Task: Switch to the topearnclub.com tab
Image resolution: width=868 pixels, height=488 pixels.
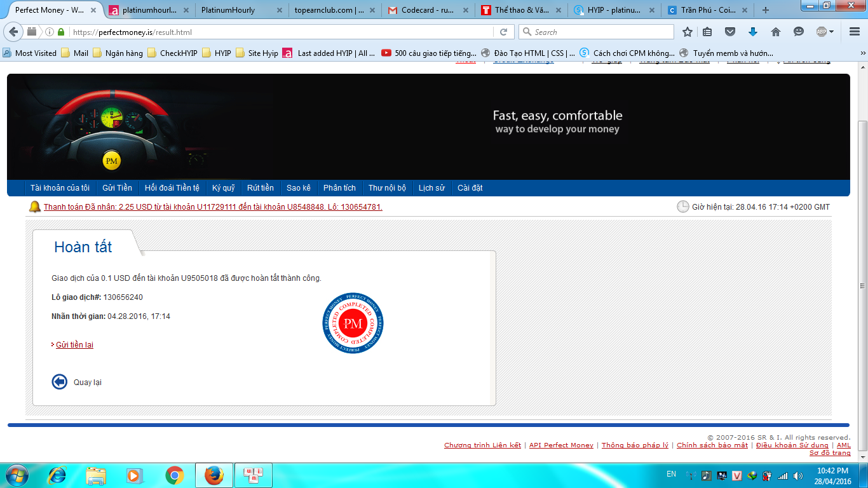Action: tap(333, 10)
